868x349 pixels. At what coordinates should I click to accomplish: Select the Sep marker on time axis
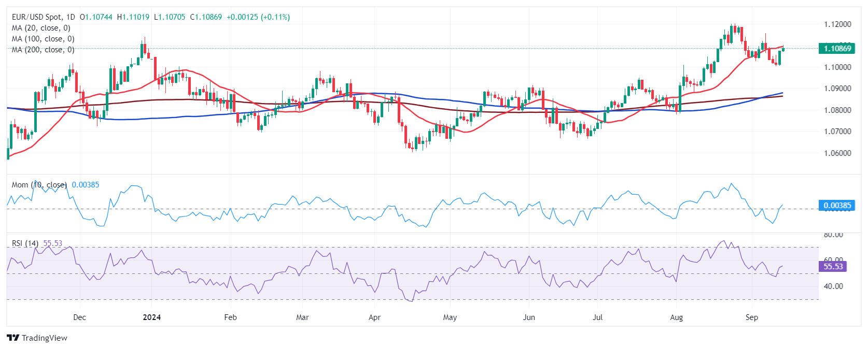(751, 317)
